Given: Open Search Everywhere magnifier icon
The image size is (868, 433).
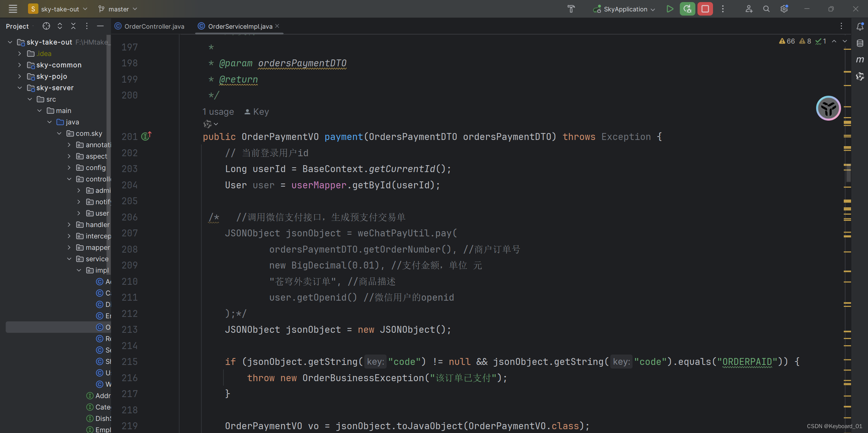Looking at the screenshot, I should 766,9.
